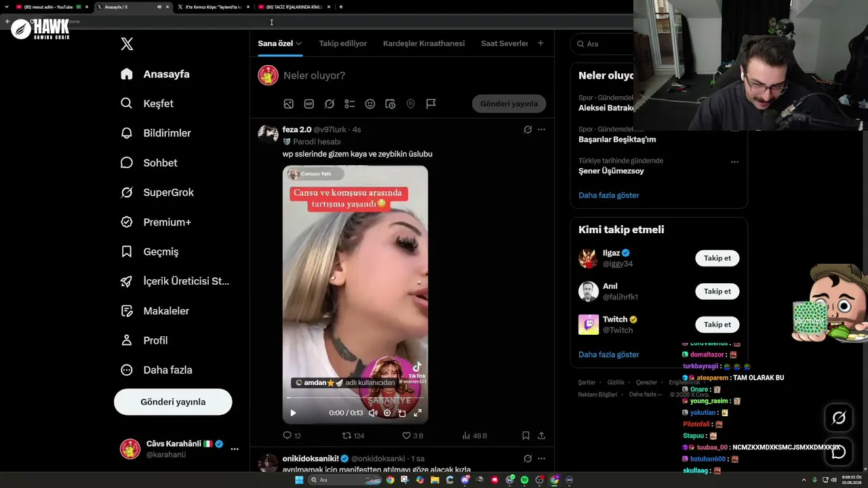Viewport: 868px width, 488px height.
Task: Share the feza 2.0 post
Action: click(541, 436)
